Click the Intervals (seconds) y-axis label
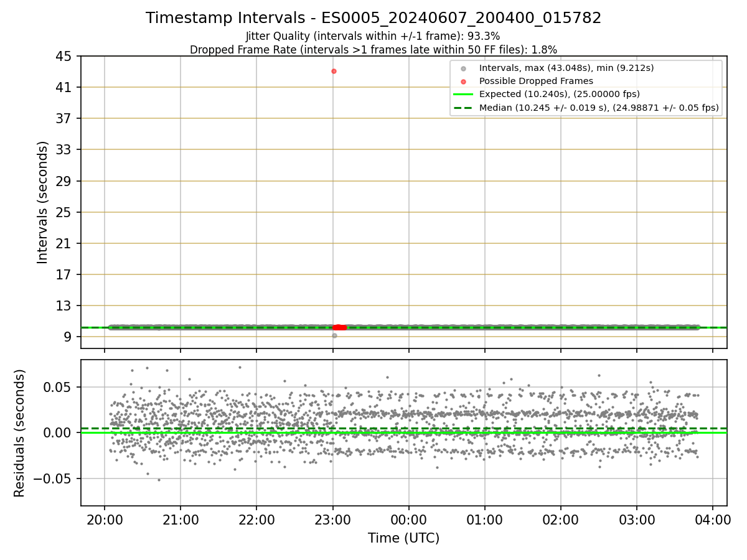747x560 pixels. click(x=42, y=202)
